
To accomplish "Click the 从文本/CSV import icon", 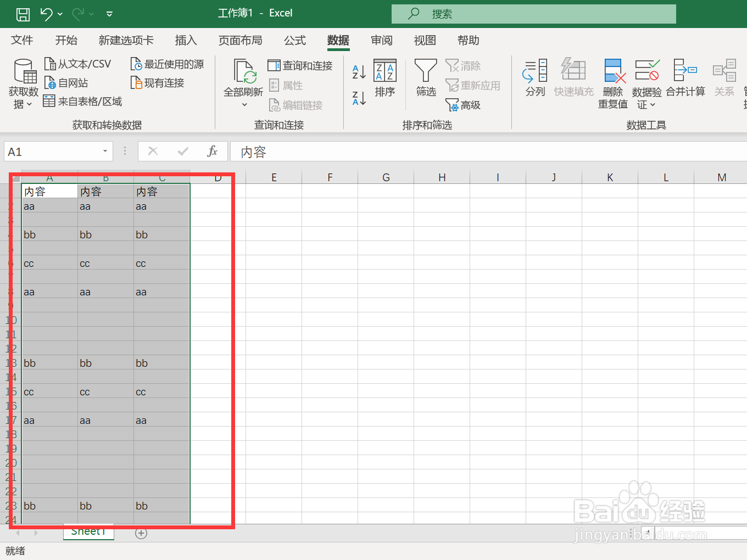I will point(79,63).
